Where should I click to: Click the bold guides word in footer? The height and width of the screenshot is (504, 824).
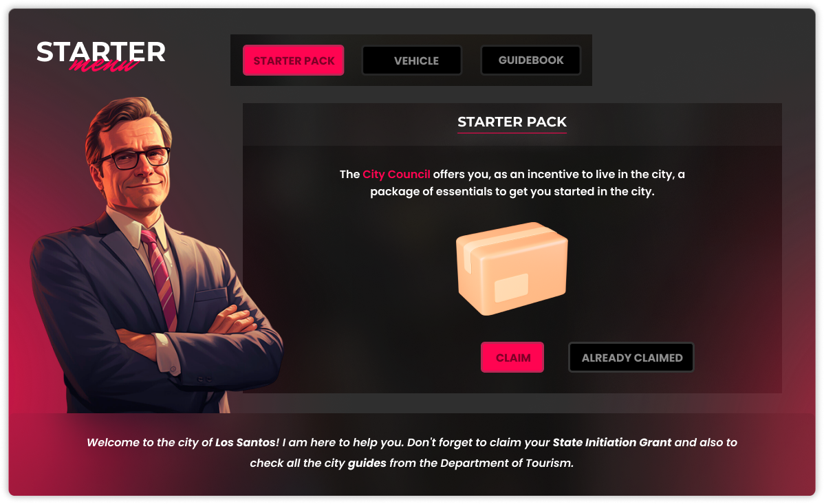tap(367, 463)
